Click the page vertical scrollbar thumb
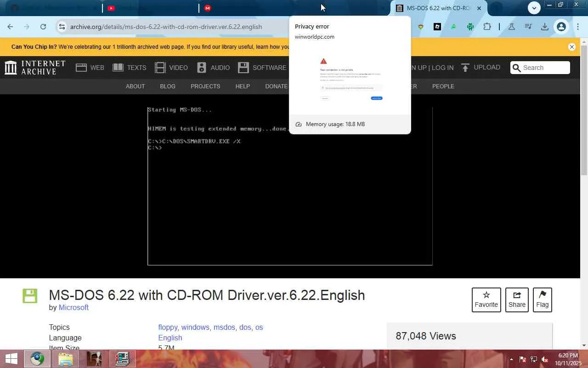Screen dimensions: 588x368 tap(584, 110)
